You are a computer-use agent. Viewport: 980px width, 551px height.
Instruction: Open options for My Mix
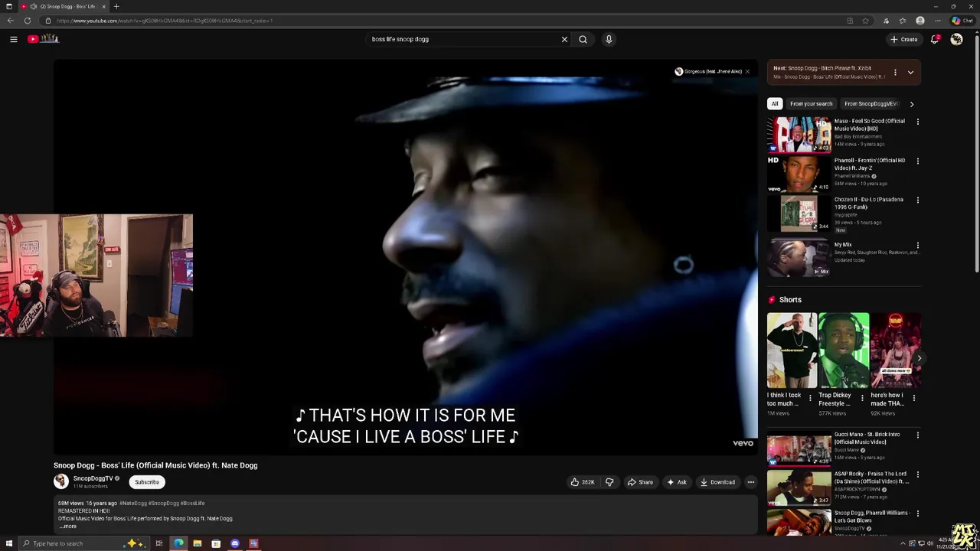(917, 246)
